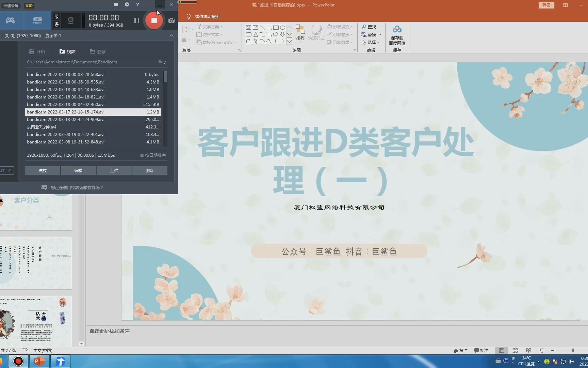Open the 绘图 group dialog launcher
Screen dimensions: 588x368
pyautogui.click(x=355, y=50)
